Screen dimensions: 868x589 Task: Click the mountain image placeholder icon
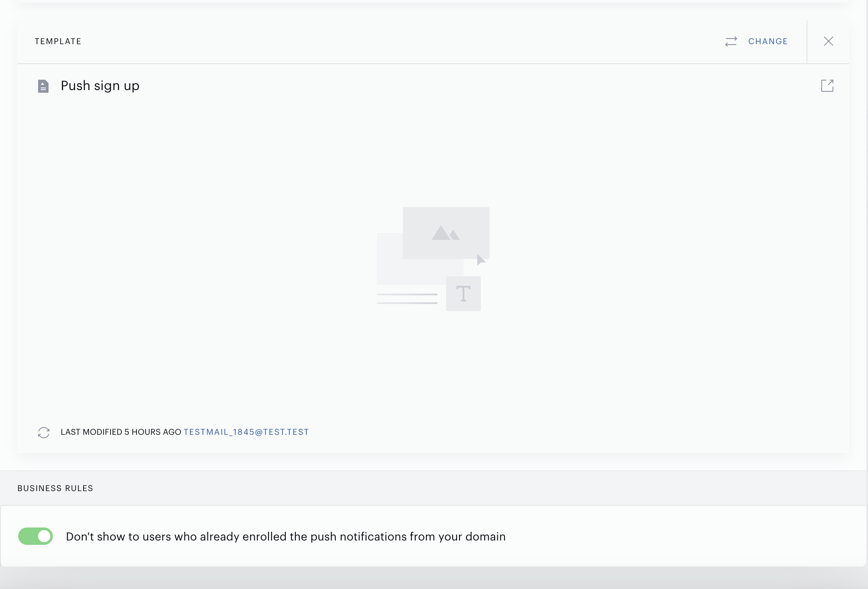pyautogui.click(x=446, y=233)
